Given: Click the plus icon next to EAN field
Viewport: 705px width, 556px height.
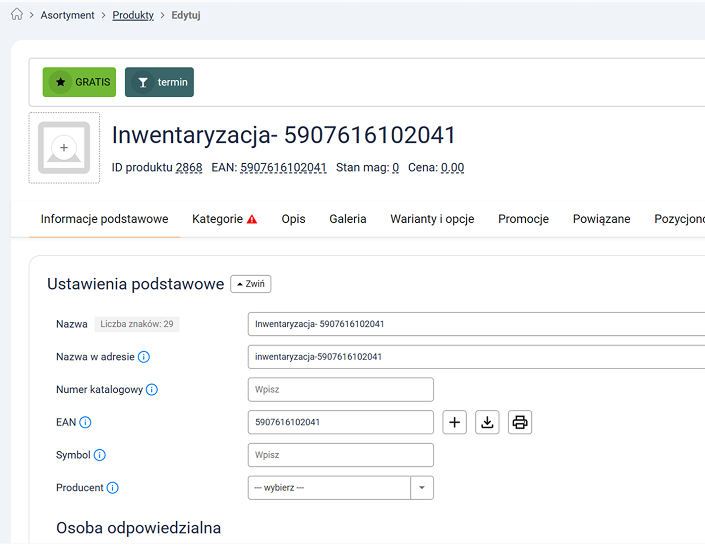Looking at the screenshot, I should (455, 422).
